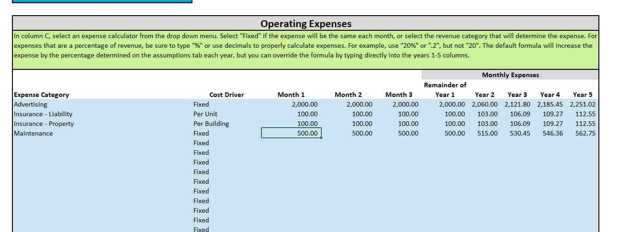Select the Maintenance category cell
The height and width of the screenshot is (232, 644).
tap(102, 133)
